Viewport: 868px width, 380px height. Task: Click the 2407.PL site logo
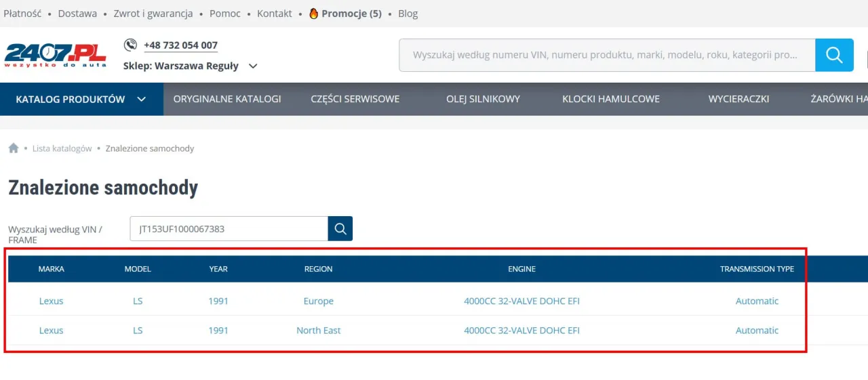(x=55, y=55)
